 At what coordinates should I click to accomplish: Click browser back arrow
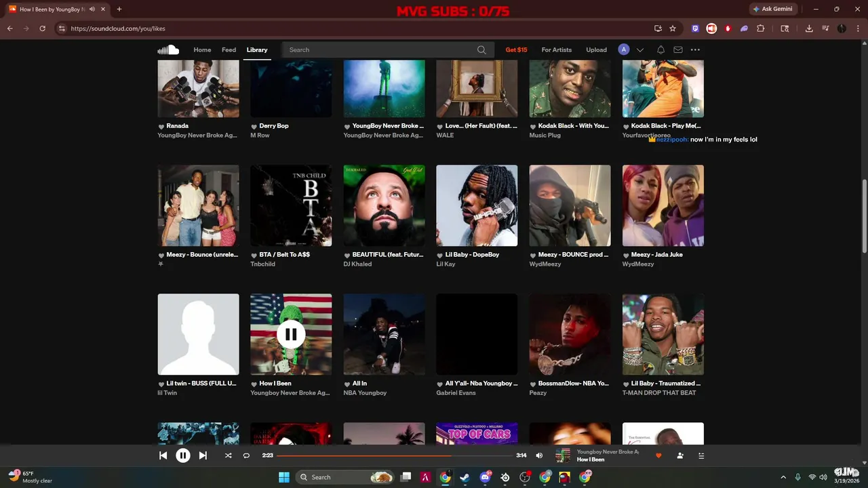coord(10,28)
